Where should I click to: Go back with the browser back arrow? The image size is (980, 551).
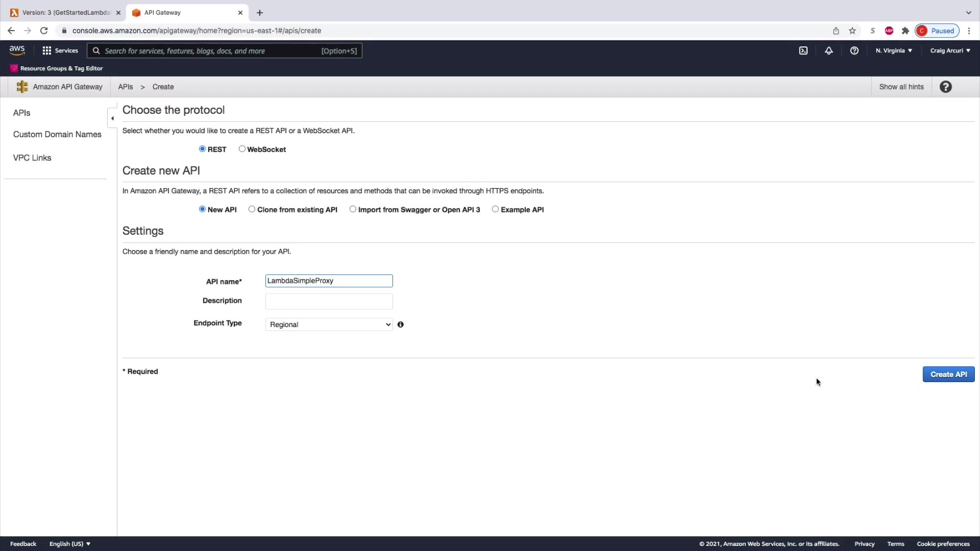tap(11, 31)
